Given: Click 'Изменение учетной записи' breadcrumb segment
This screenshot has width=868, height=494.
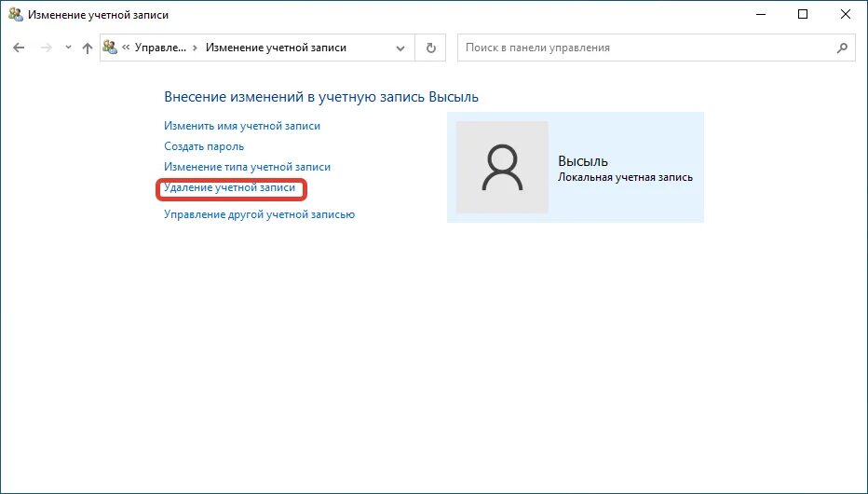Looking at the screenshot, I should [x=276, y=48].
